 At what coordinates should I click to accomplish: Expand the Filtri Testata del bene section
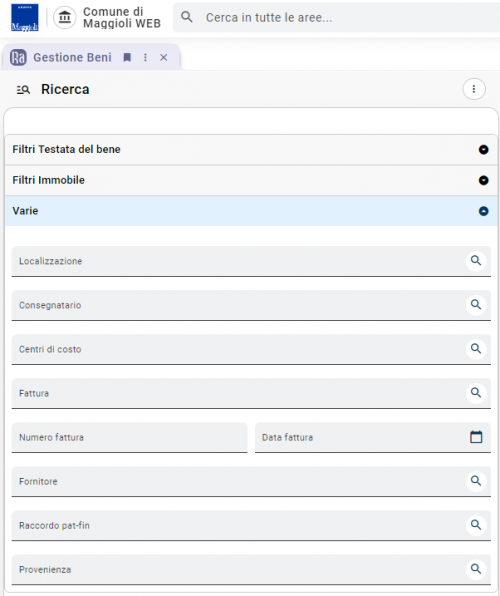[251, 149]
